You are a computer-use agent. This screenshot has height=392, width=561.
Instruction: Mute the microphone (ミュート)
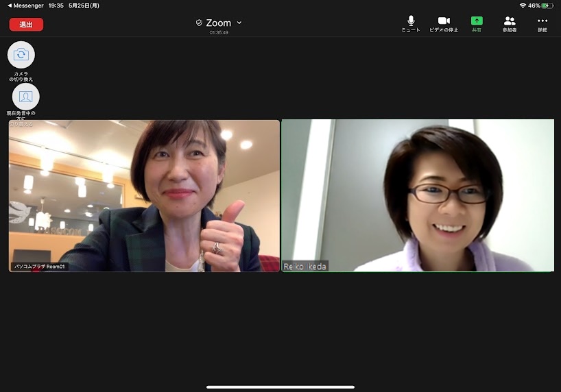pos(411,24)
